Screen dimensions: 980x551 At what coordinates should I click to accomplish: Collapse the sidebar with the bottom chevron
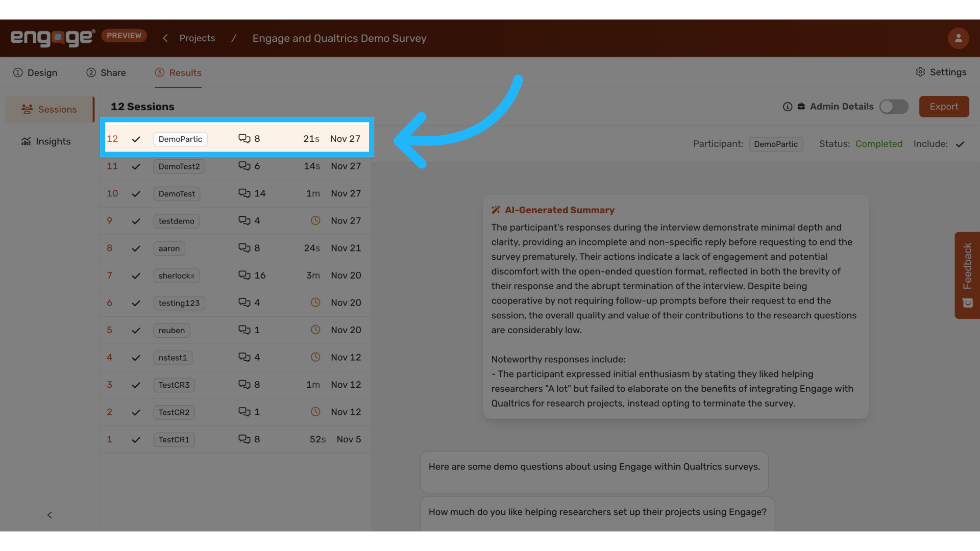pyautogui.click(x=50, y=515)
